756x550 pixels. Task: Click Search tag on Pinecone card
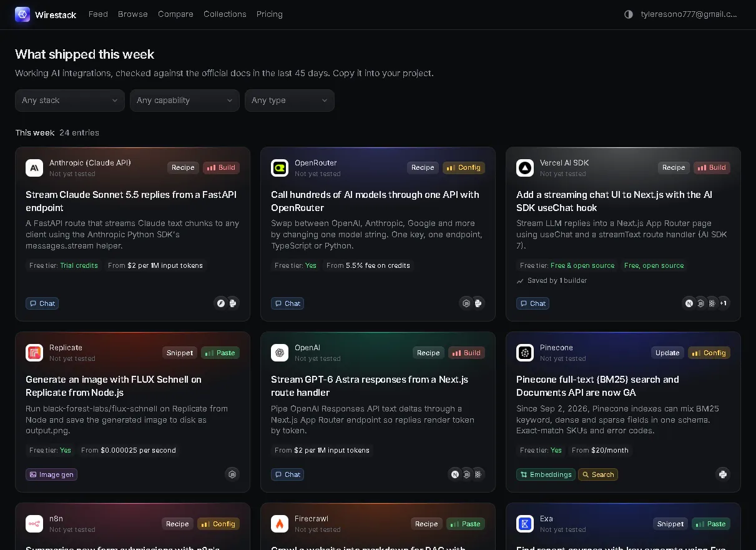click(598, 474)
